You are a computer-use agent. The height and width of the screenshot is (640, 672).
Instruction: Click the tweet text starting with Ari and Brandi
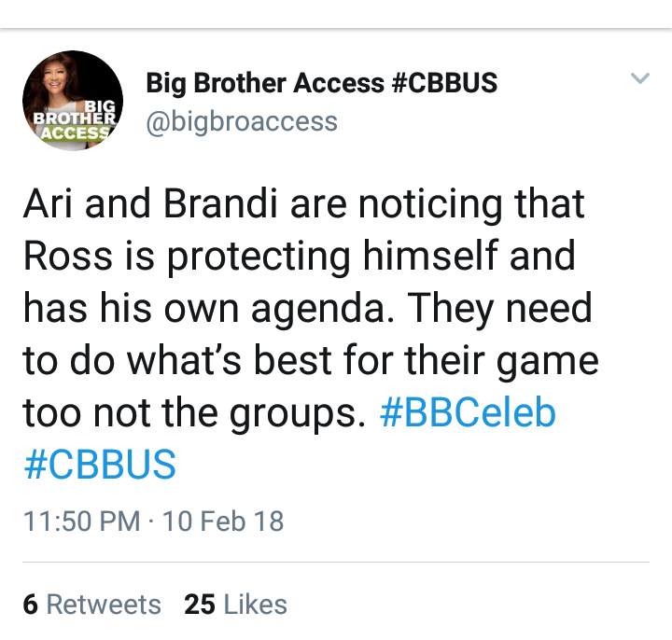pyautogui.click(x=311, y=334)
